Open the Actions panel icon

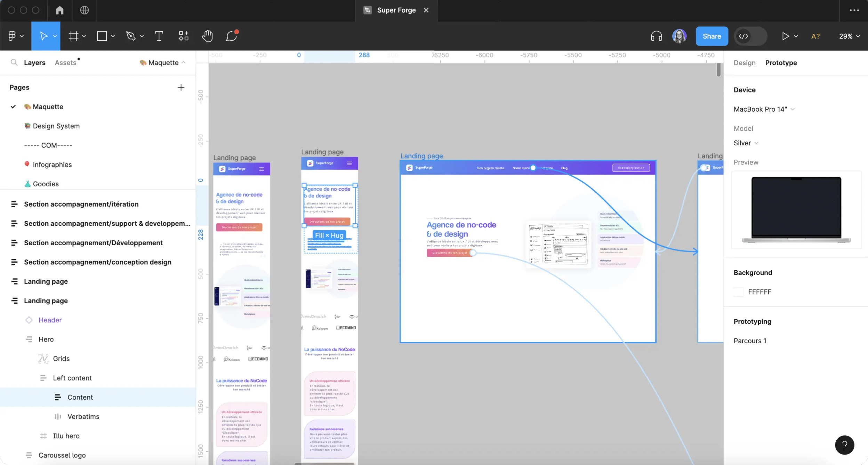(x=183, y=36)
